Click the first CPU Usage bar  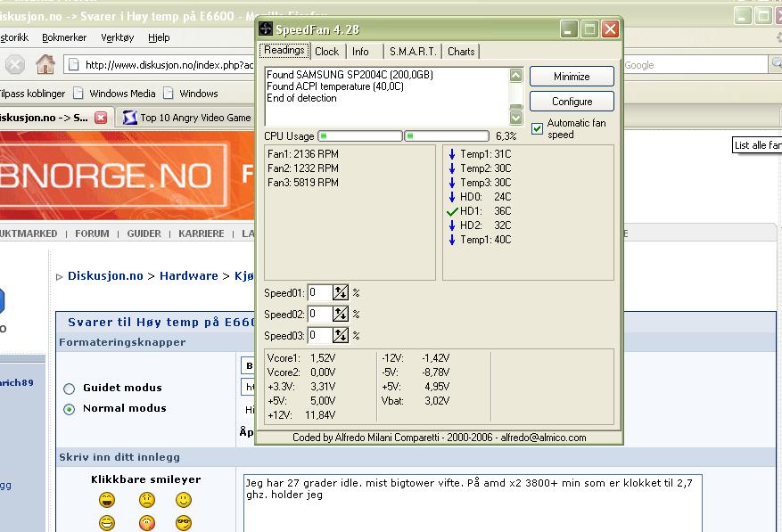pyautogui.click(x=360, y=136)
